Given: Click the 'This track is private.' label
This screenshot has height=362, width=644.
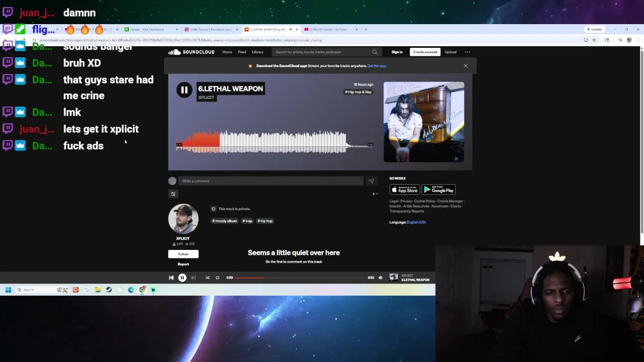Looking at the screenshot, I should 234,209.
